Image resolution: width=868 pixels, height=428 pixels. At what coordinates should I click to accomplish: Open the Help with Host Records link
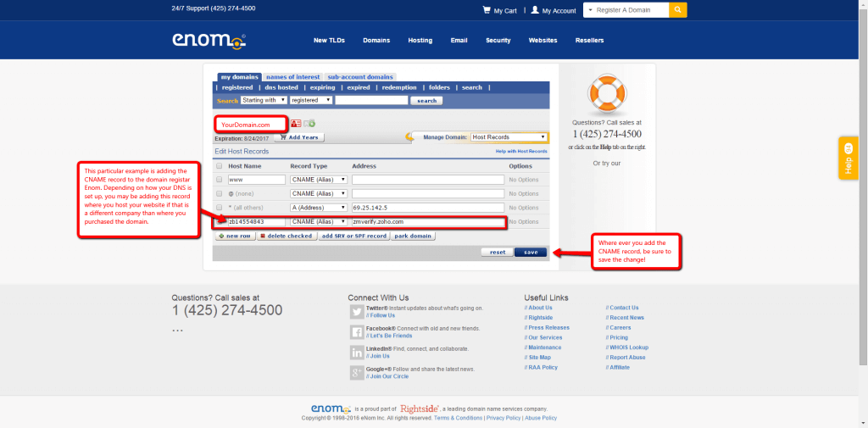(521, 151)
